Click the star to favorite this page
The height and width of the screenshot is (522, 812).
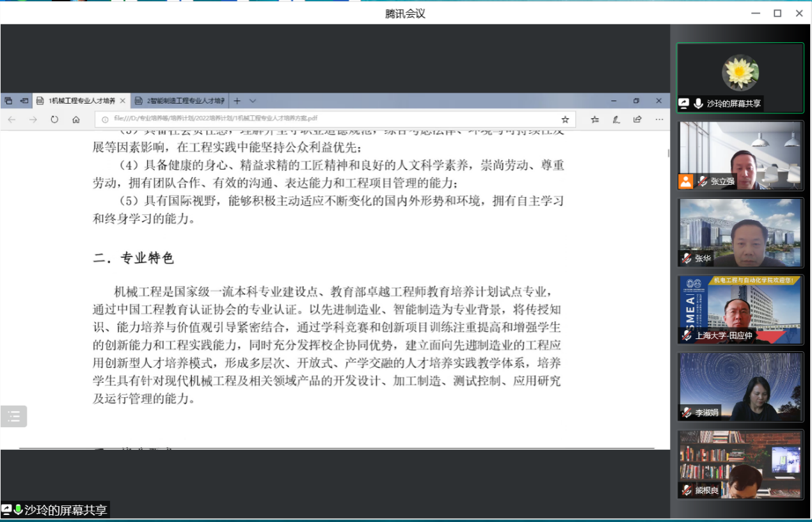coord(565,120)
